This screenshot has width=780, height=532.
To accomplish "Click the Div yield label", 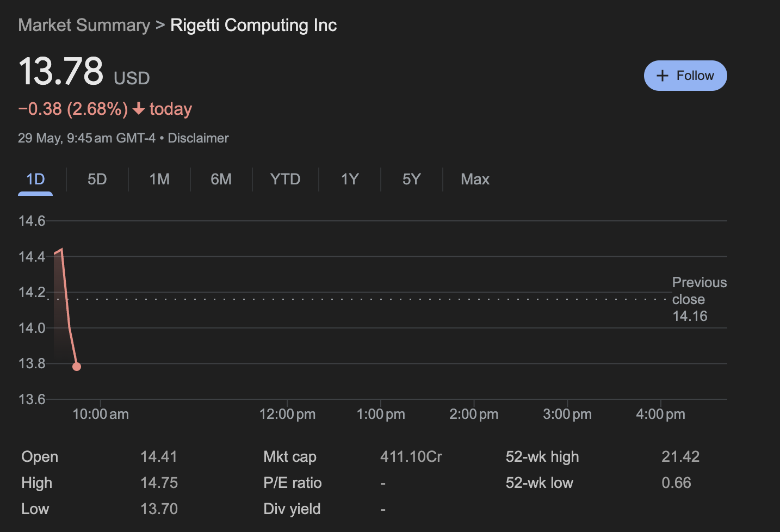I will tap(292, 509).
